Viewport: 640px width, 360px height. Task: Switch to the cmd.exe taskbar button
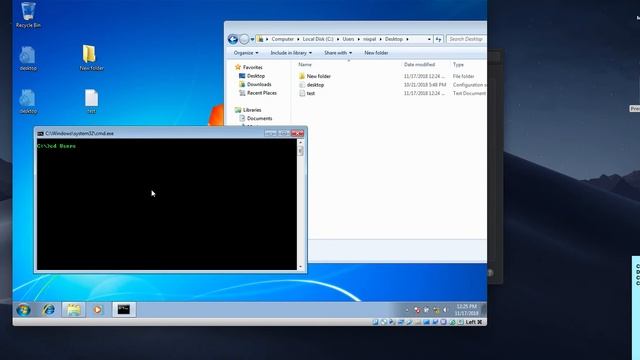(x=124, y=310)
